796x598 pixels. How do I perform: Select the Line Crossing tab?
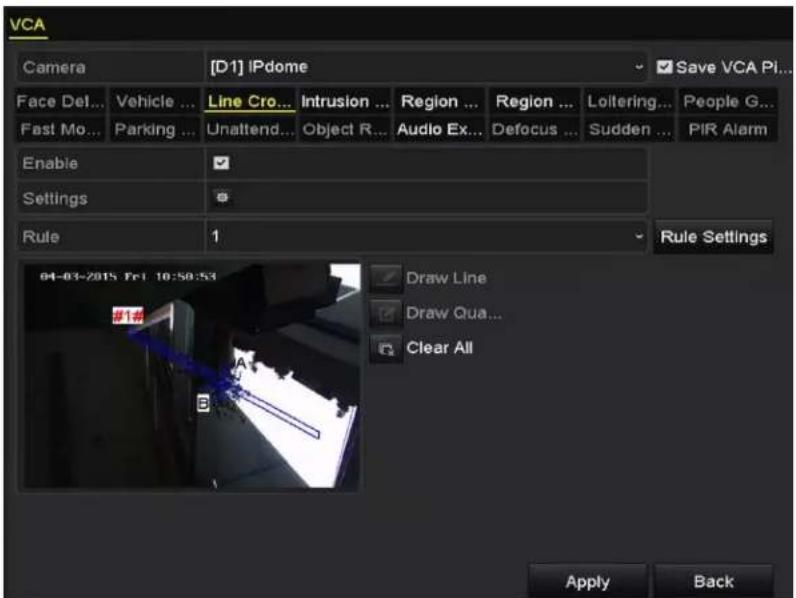[250, 102]
